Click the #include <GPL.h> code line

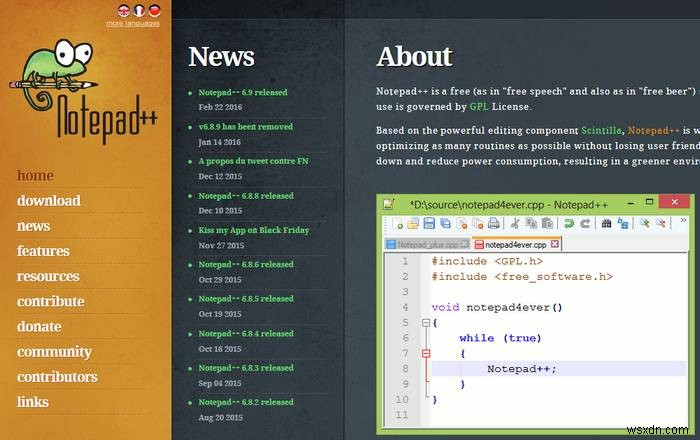tap(487, 261)
